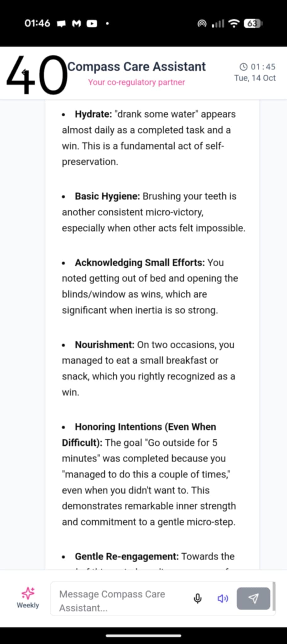Tap the cellular signal strength bars
287x644 pixels.
(x=218, y=23)
